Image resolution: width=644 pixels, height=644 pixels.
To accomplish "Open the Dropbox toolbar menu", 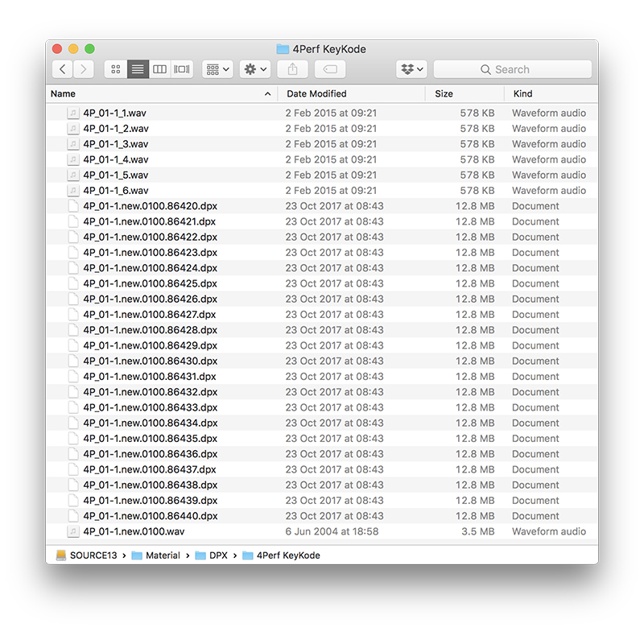I will (411, 68).
